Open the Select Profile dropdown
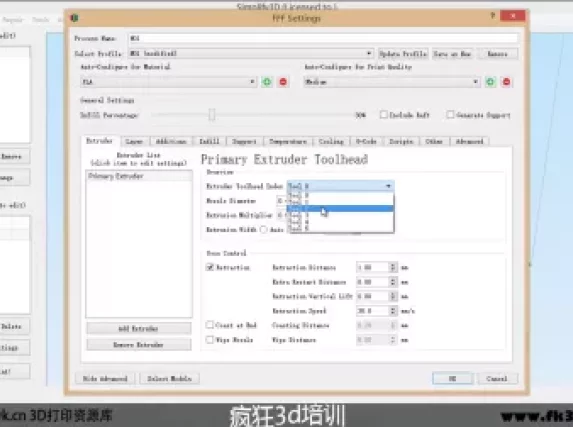Viewport: 573px width, 427px height. (x=251, y=54)
